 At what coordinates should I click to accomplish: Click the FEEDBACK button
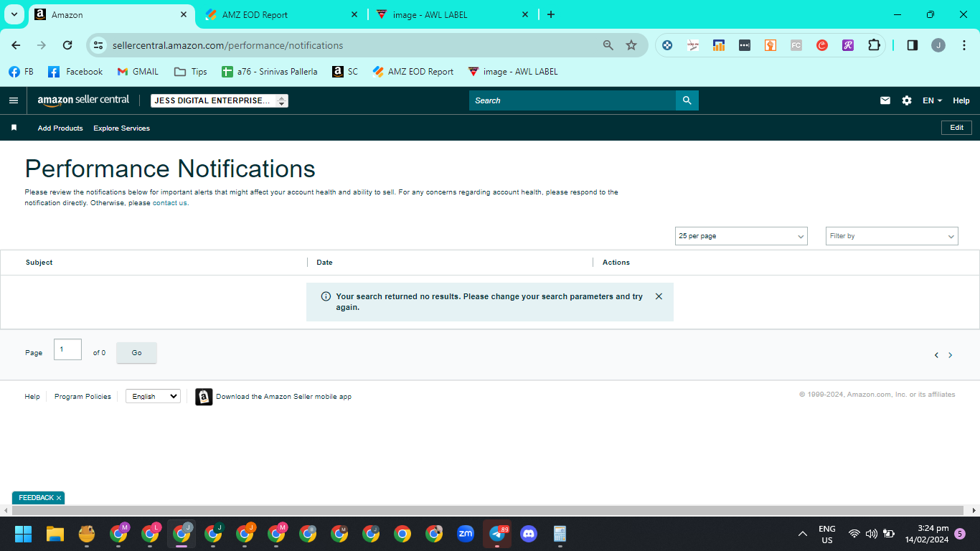(x=36, y=498)
